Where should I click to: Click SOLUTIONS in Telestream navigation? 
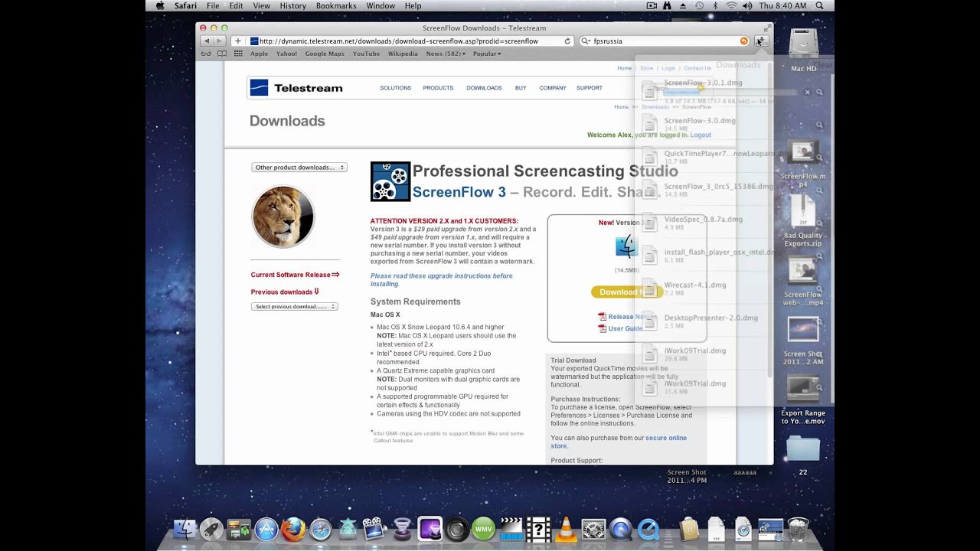coord(396,88)
